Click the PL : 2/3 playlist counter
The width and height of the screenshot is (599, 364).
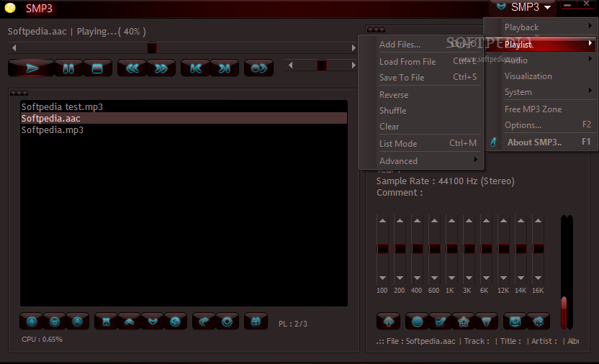[x=292, y=324]
